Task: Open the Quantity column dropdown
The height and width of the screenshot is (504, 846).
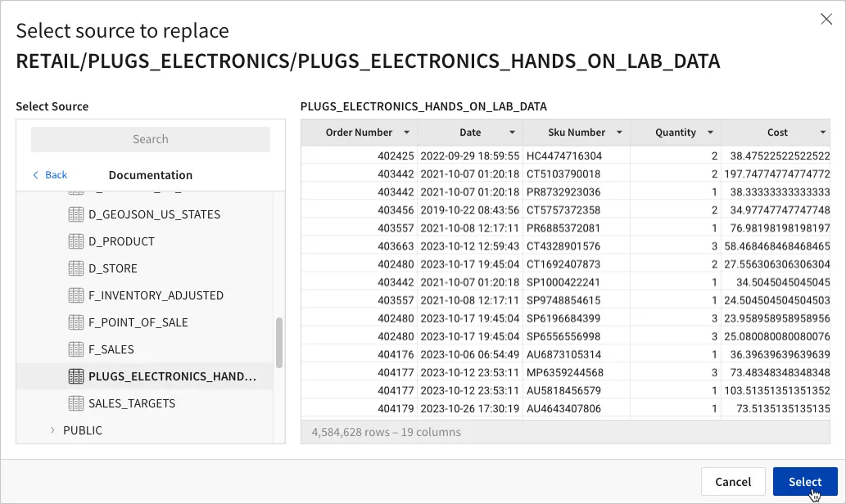Action: pyautogui.click(x=711, y=133)
